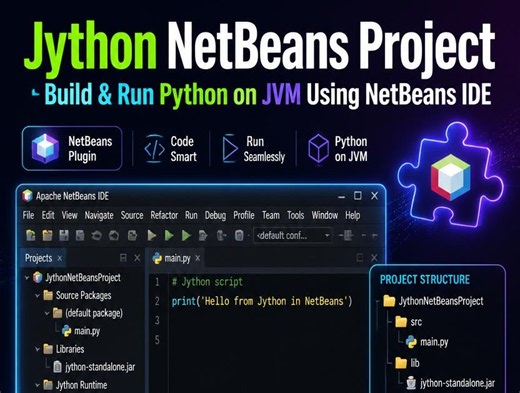Viewport: 520px width, 393px height.
Task: Click the Save floppy disk toolbar icon
Action: click(64, 236)
